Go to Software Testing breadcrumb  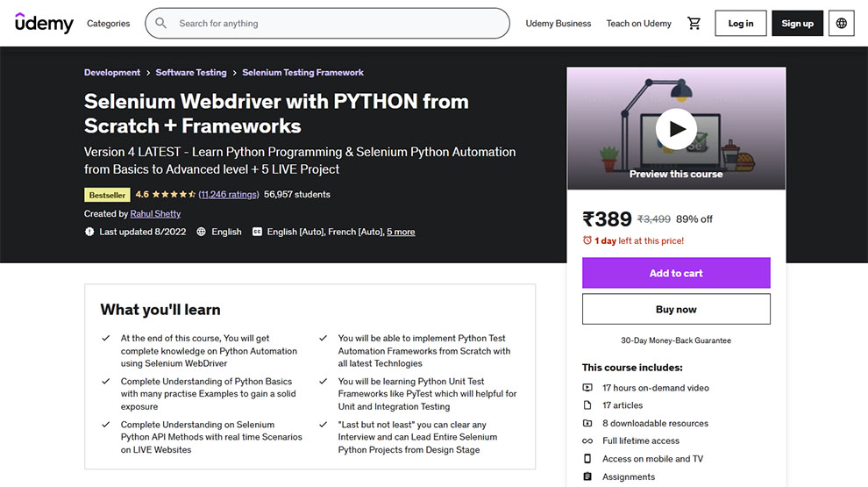(x=191, y=73)
